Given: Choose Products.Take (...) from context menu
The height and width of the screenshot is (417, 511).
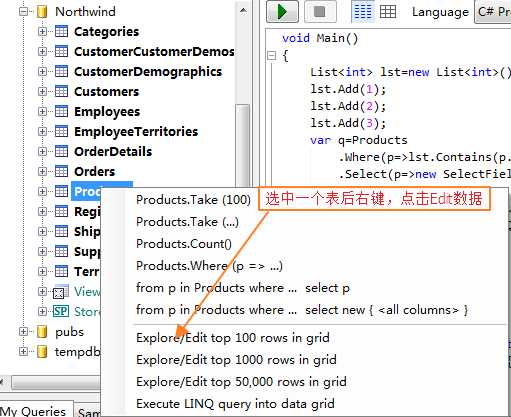Looking at the screenshot, I should click(187, 222).
